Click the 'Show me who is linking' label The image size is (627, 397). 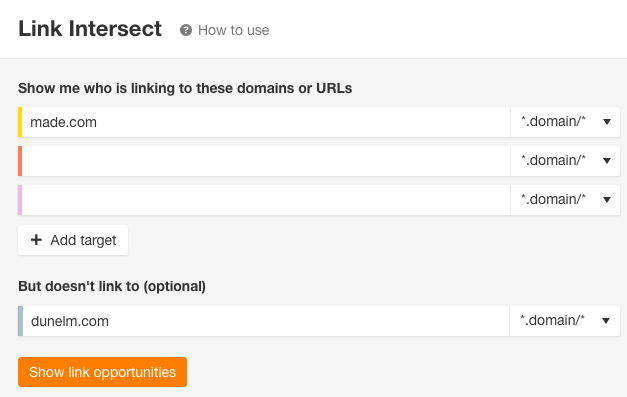coord(185,88)
